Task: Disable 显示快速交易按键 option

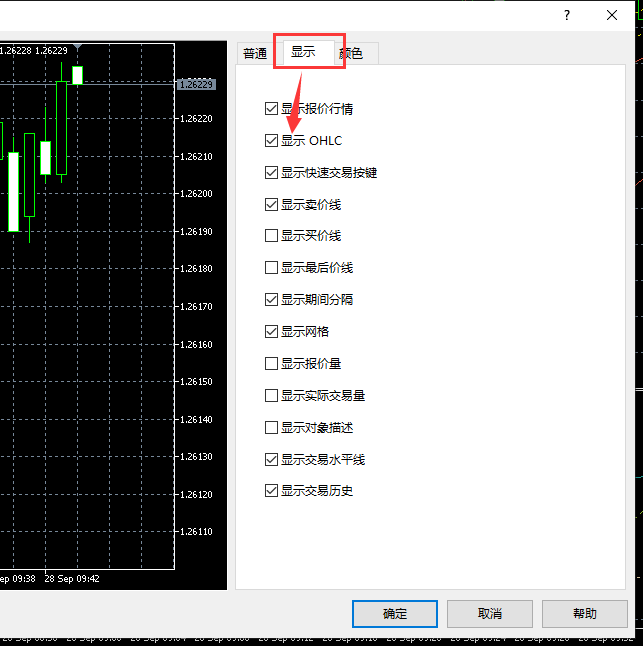Action: [271, 173]
